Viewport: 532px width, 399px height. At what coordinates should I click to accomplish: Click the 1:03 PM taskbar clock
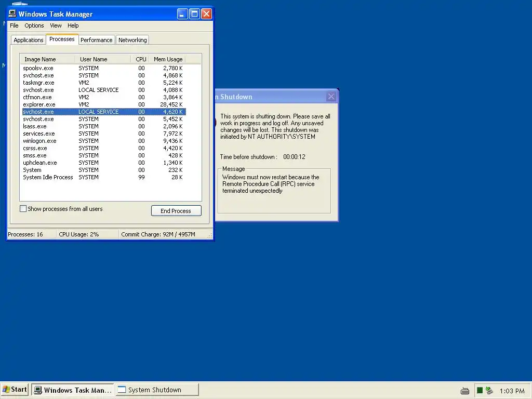coord(512,391)
